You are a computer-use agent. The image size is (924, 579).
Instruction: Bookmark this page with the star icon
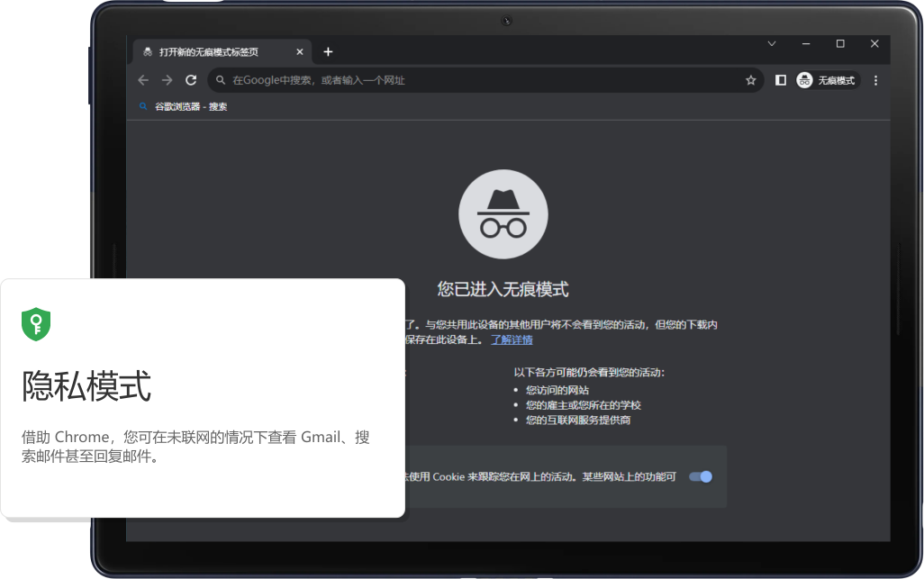coord(751,80)
